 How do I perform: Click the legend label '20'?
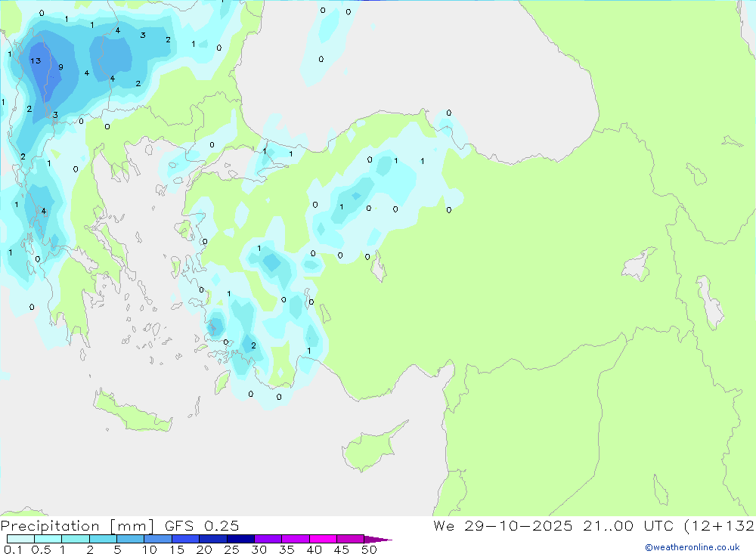(x=204, y=549)
